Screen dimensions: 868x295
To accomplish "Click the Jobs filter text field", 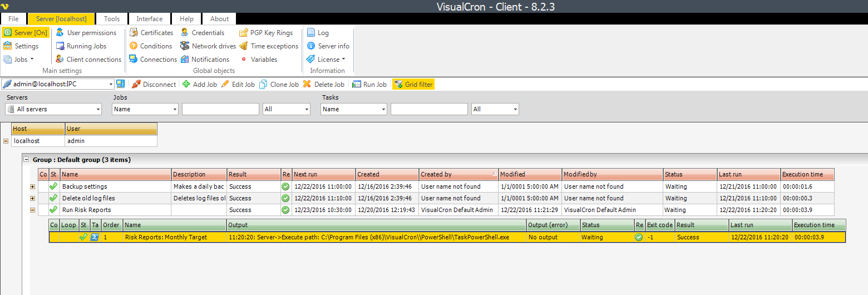I will (220, 109).
